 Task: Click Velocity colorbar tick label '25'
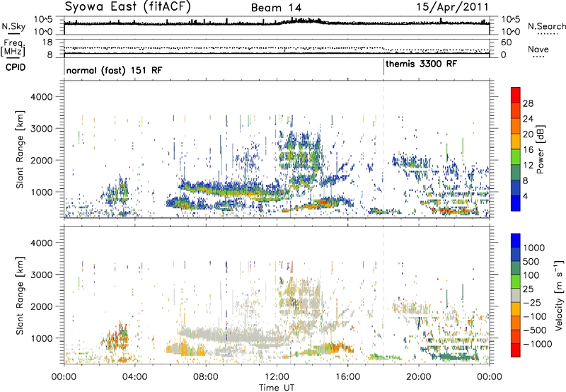click(528, 289)
